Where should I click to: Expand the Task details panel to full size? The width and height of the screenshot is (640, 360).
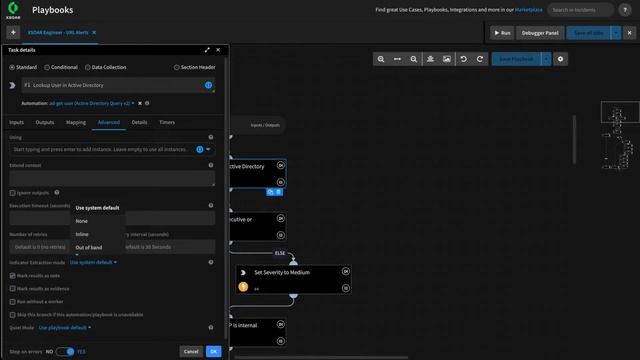(x=207, y=50)
